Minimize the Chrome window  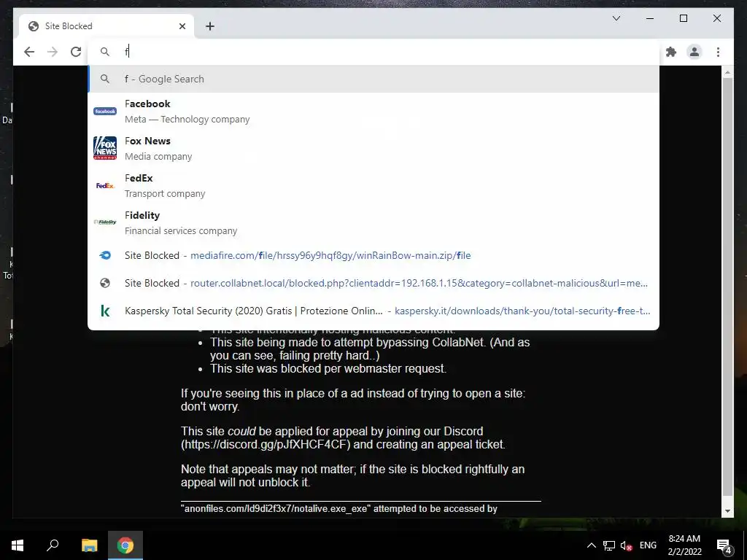(x=650, y=18)
